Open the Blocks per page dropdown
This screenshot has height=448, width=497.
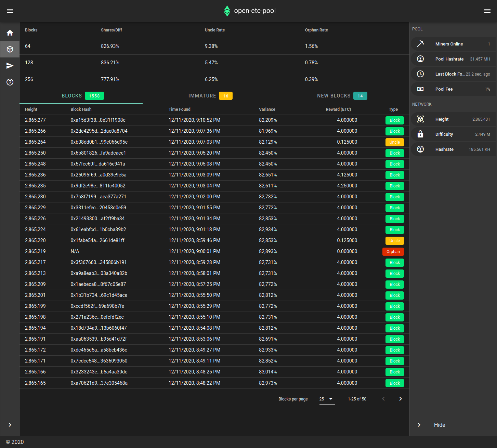tap(326, 399)
